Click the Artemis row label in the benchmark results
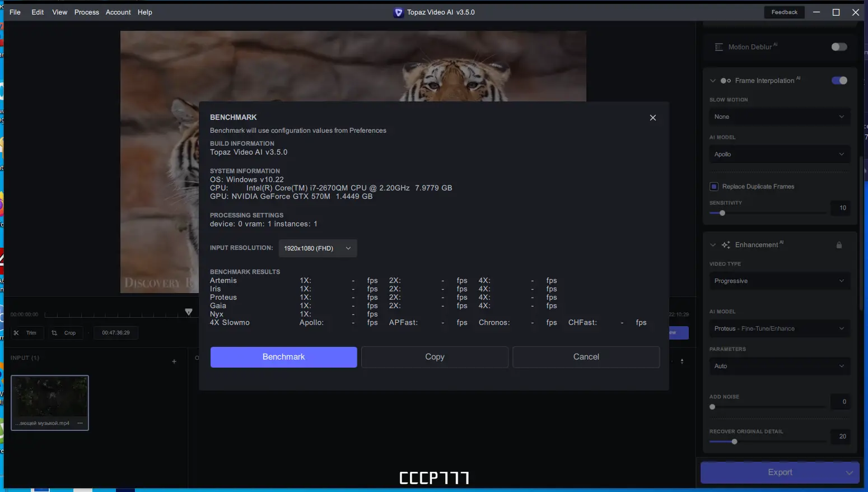Screen dimensions: 868x492 223,281
